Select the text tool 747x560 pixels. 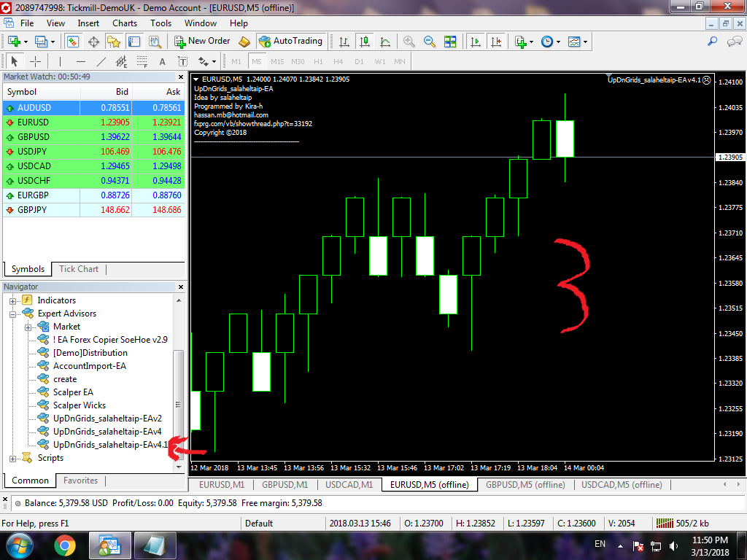point(163,61)
